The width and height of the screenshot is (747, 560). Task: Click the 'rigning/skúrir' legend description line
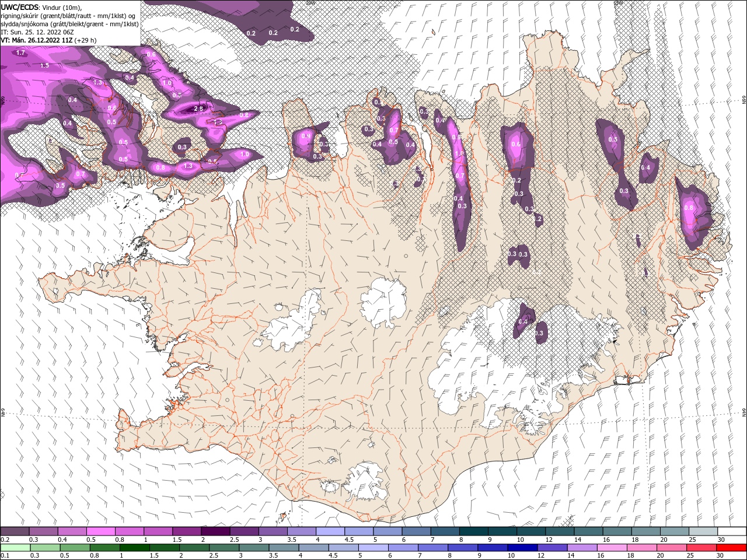[68, 16]
